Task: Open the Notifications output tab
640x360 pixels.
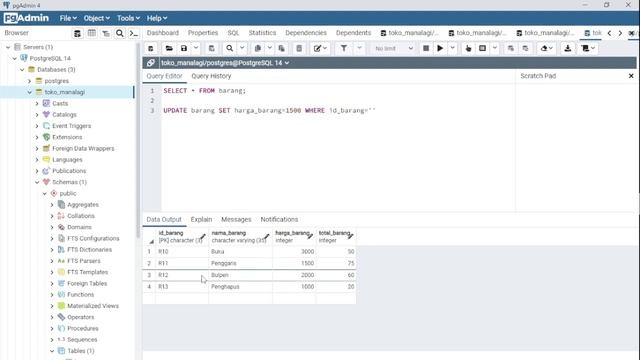Action: (279, 220)
